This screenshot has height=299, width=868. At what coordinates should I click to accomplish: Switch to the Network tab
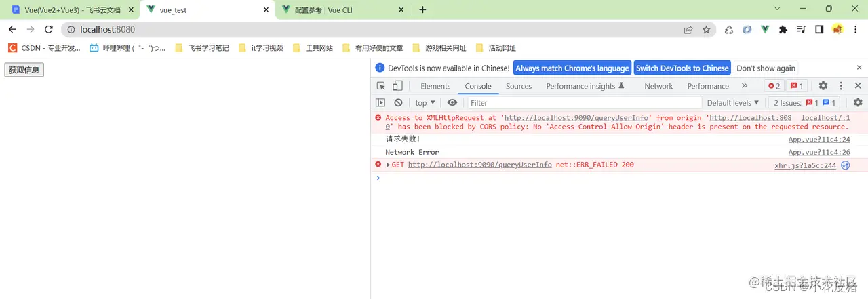point(658,86)
